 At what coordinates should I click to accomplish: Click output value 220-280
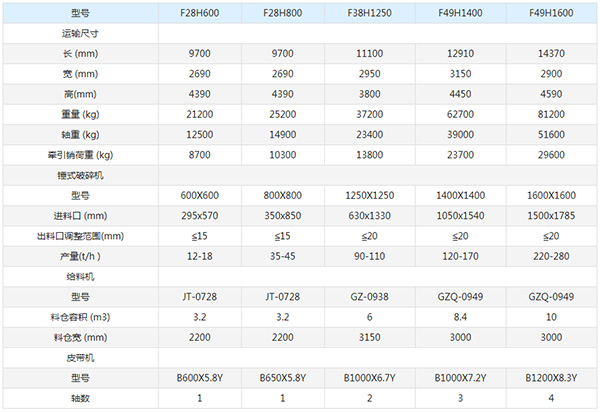point(548,256)
